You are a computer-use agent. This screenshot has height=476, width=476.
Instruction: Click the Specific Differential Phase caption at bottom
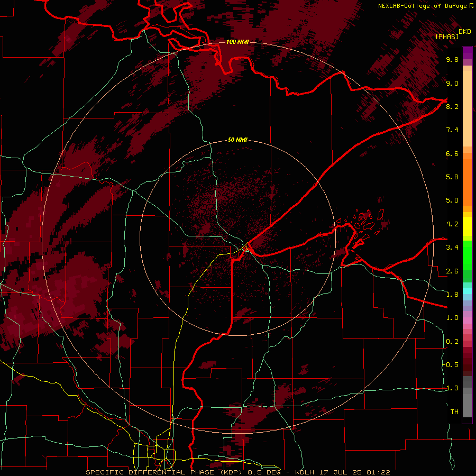coord(237,472)
